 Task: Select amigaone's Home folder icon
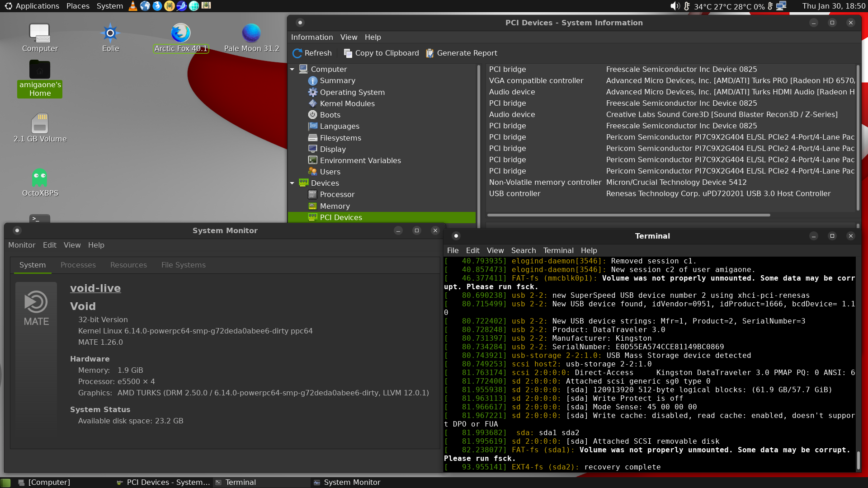(40, 79)
